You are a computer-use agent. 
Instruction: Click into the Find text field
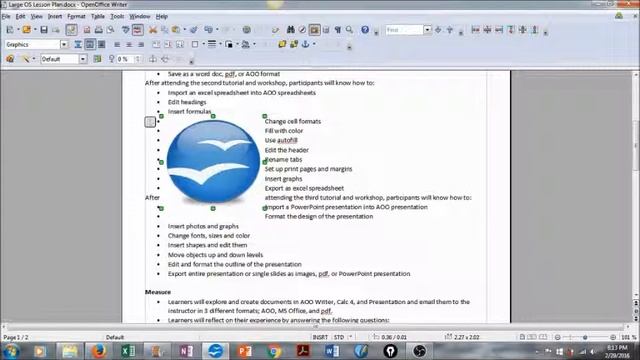[x=404, y=30]
